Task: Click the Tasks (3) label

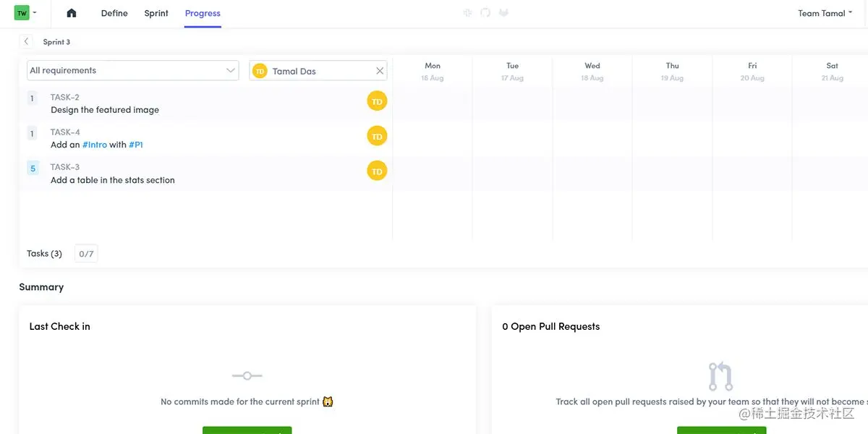Action: pos(44,254)
